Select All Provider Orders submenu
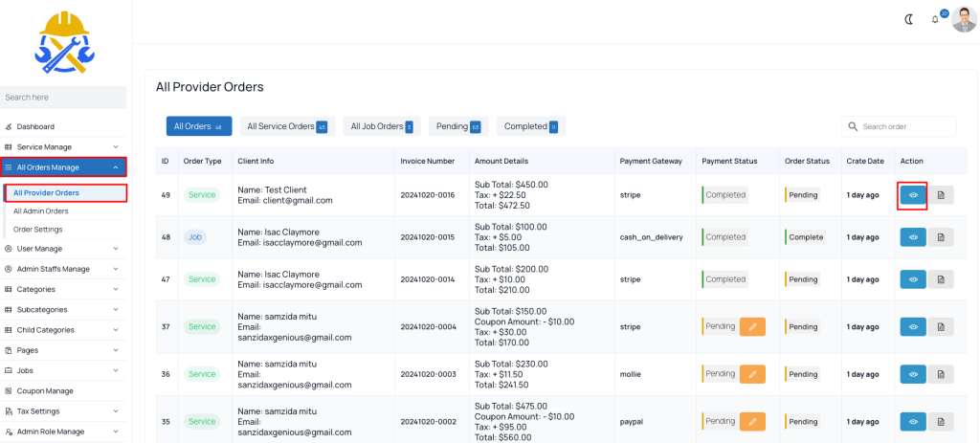 pyautogui.click(x=66, y=193)
